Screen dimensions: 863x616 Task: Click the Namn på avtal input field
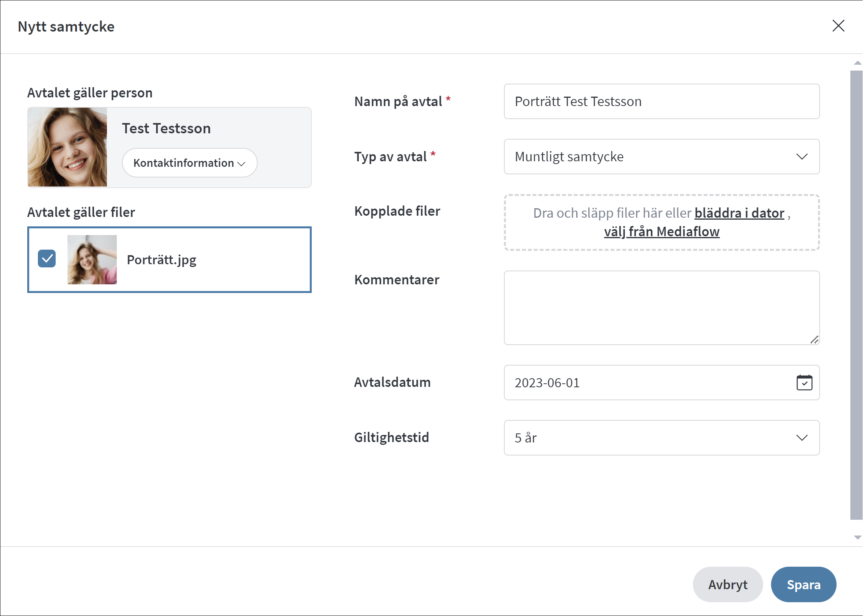661,101
